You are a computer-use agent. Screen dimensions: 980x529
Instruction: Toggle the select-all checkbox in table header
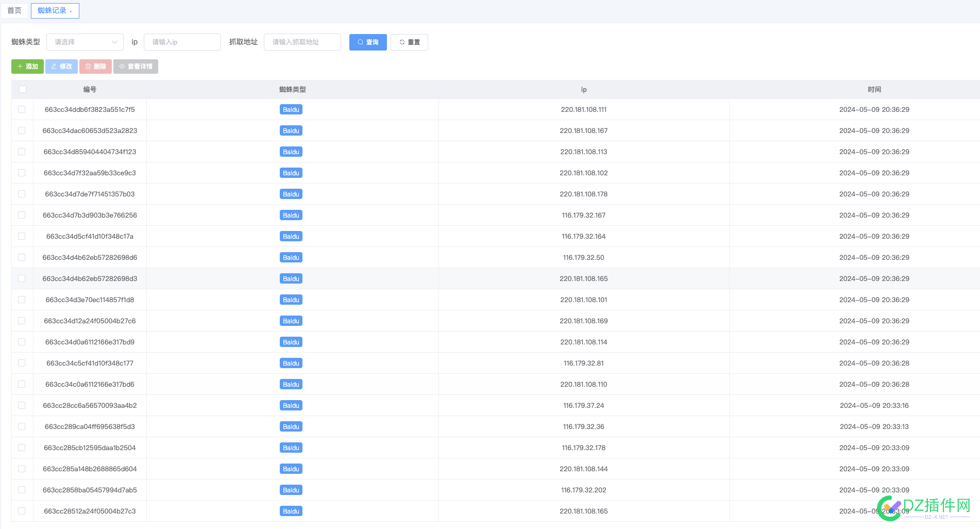coord(23,89)
